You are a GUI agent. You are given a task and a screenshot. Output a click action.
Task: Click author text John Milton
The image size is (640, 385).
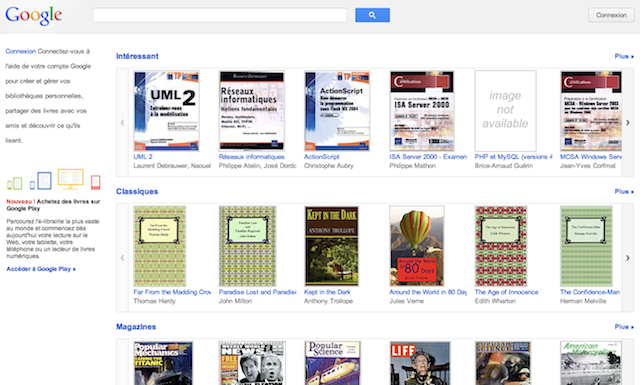236,301
